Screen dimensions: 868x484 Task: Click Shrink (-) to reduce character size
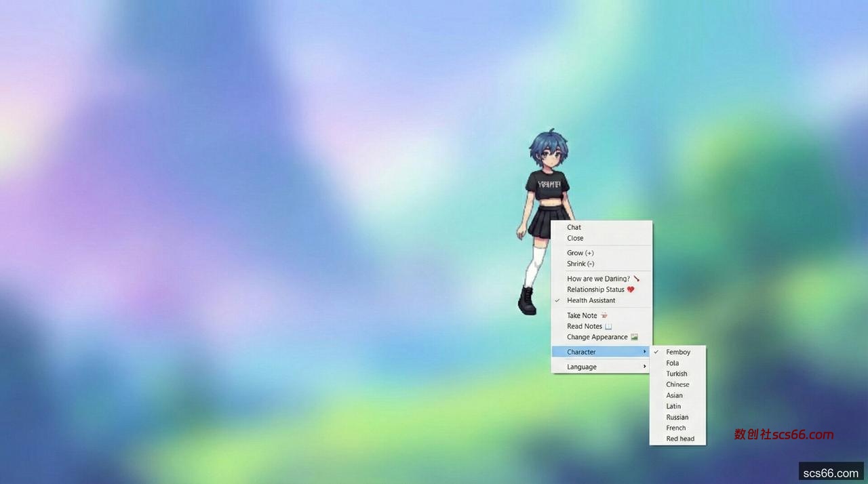click(x=580, y=264)
